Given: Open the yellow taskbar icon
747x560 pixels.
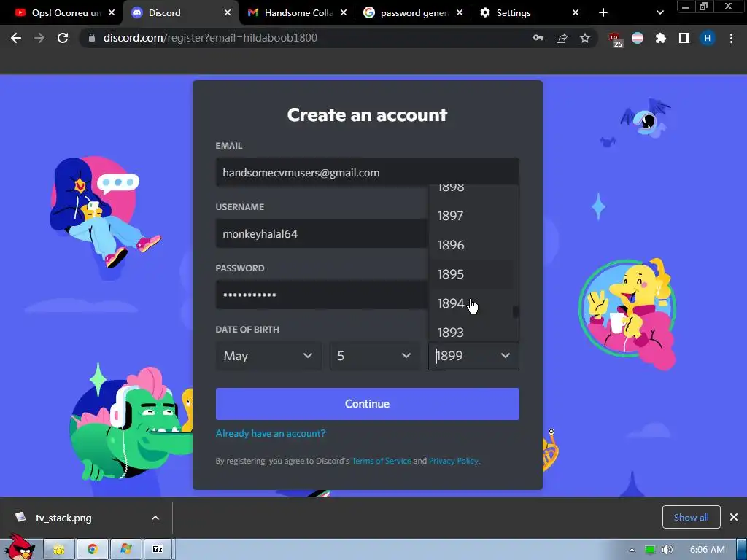Looking at the screenshot, I should (x=59, y=550).
